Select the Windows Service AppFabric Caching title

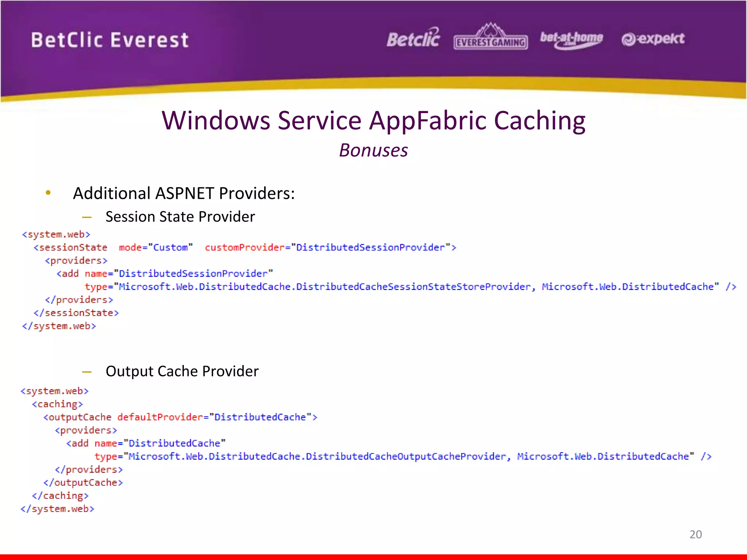373,120
